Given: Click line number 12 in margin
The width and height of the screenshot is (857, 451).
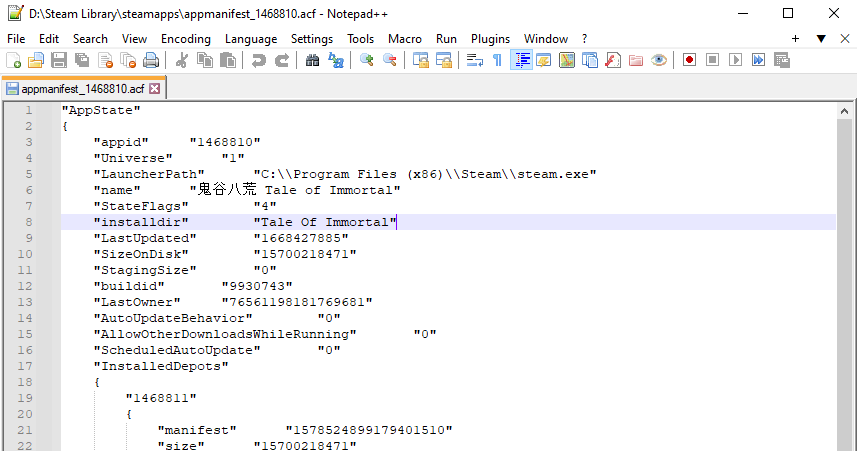Looking at the screenshot, I should pos(25,286).
